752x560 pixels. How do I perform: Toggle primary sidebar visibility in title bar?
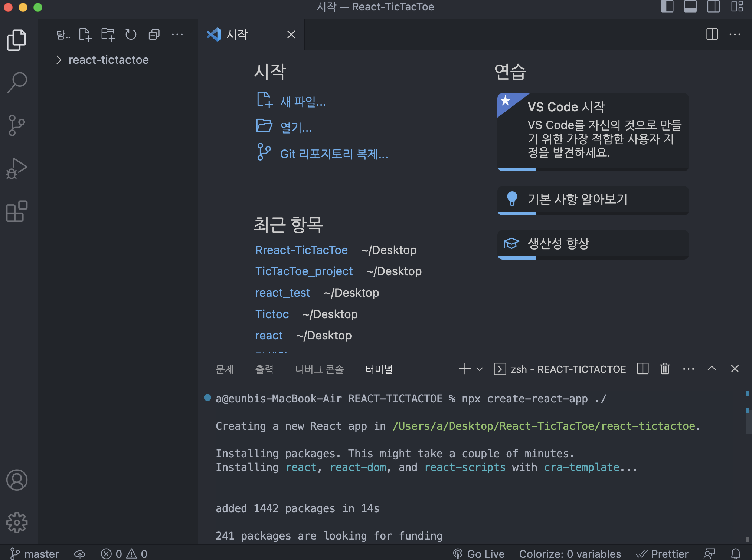(x=667, y=7)
